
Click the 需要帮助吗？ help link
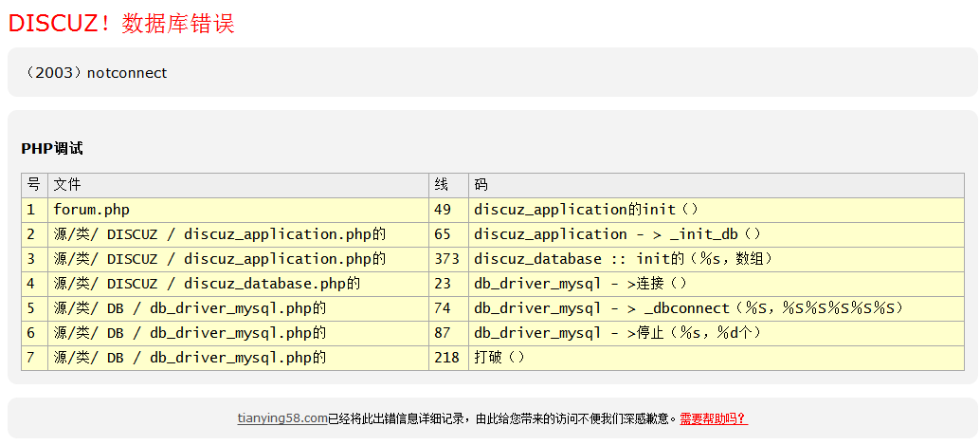point(714,418)
